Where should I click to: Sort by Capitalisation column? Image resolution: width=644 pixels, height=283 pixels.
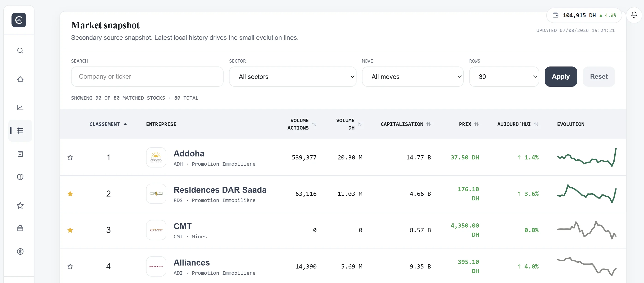[x=405, y=124]
